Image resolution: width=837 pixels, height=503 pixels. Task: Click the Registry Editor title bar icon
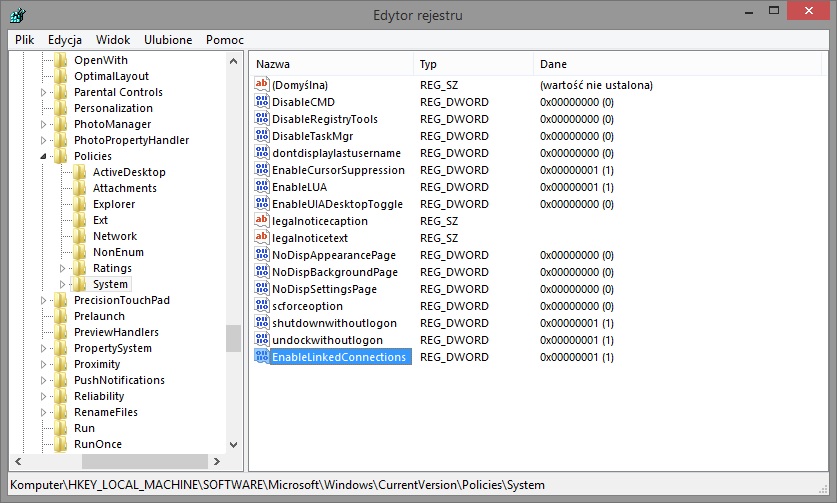pos(18,15)
